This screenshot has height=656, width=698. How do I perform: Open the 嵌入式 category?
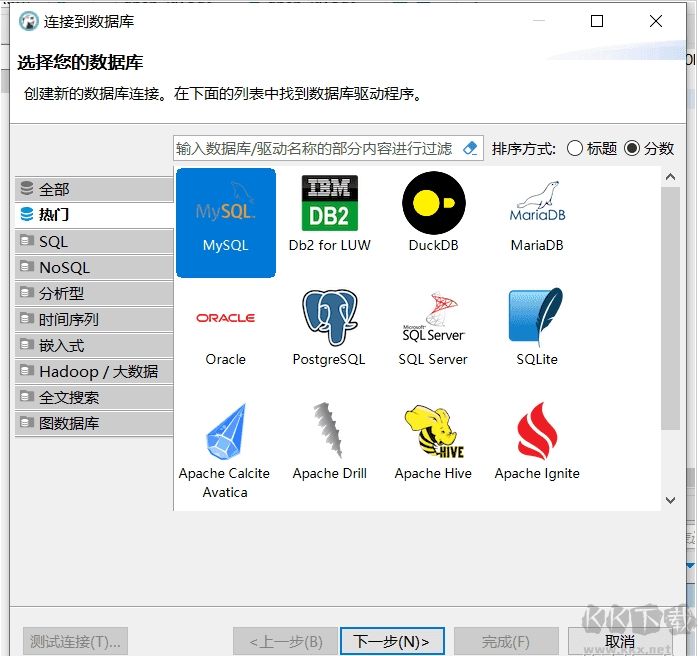point(94,345)
